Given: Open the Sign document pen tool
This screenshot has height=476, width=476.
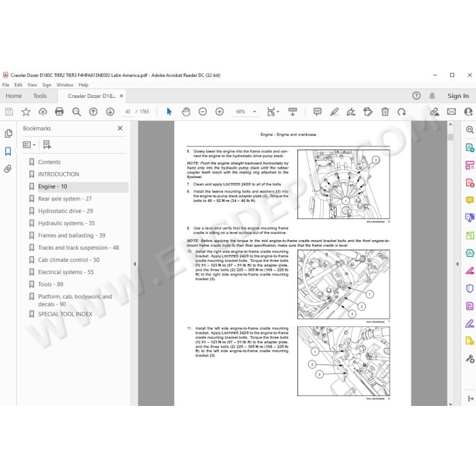Looking at the screenshot, I should click(351, 112).
